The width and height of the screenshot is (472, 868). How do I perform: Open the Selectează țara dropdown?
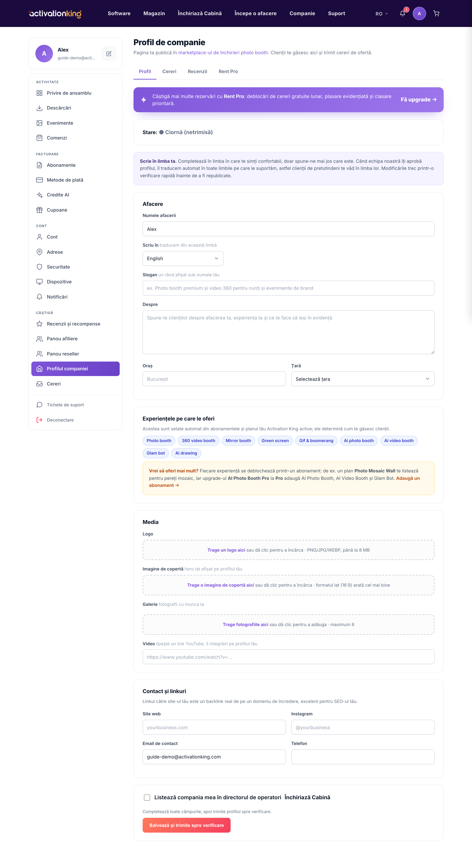(x=362, y=379)
